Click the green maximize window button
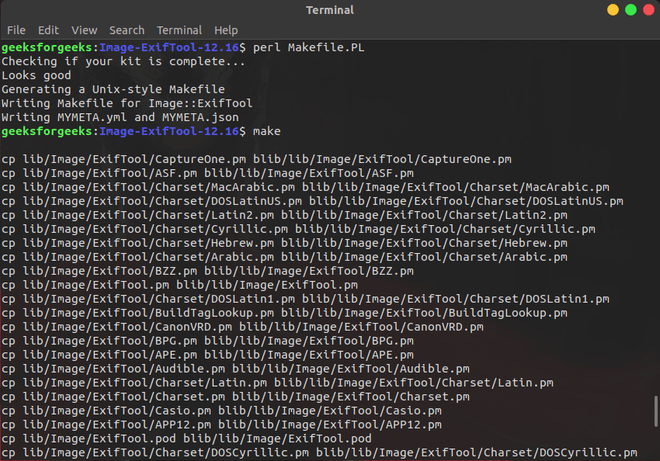The image size is (660, 461). (x=631, y=10)
